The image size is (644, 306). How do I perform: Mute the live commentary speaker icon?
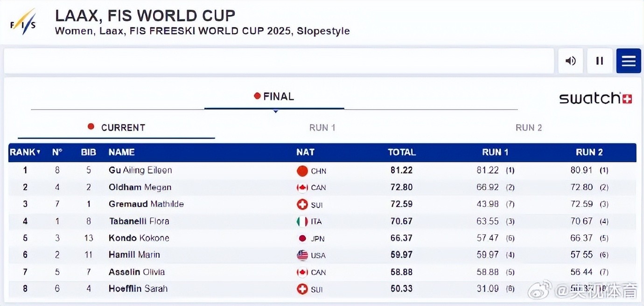[570, 61]
